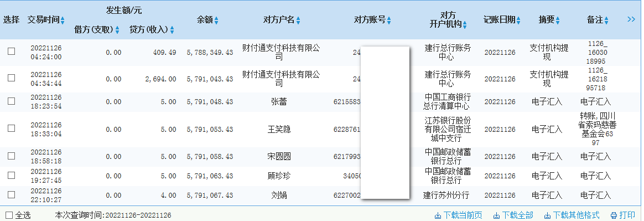Screen dimensions: 644x221
Task: Click balance 5,788,349.43 cell
Action: coord(210,53)
